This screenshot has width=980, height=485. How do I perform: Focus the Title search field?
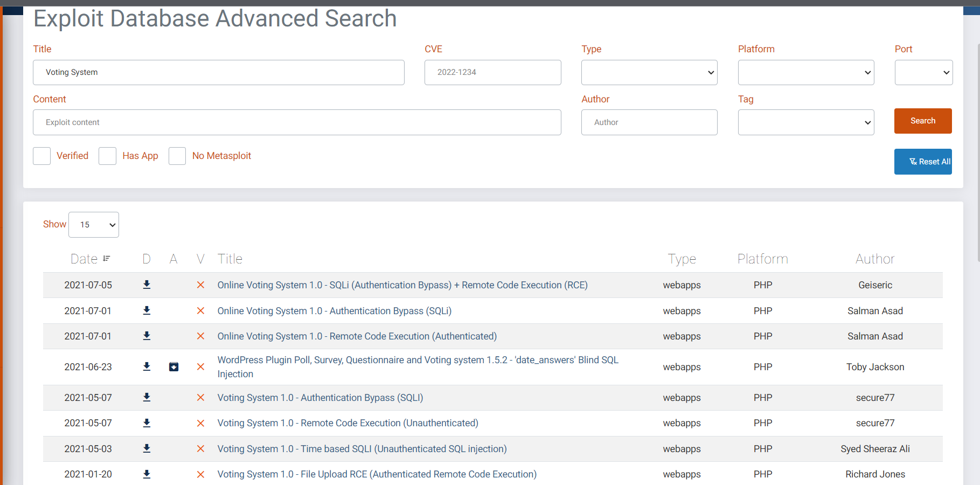click(x=219, y=72)
